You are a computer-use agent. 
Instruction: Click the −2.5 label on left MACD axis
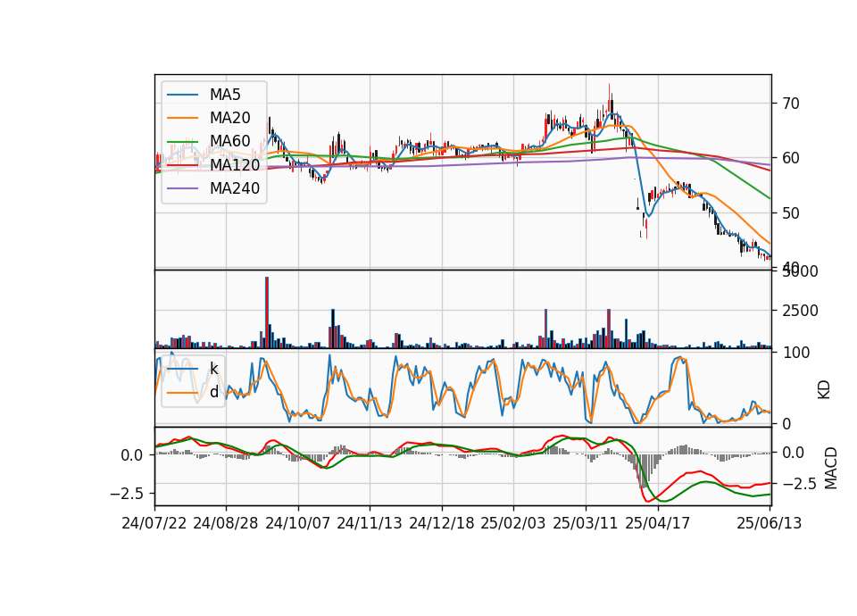pos(127,494)
